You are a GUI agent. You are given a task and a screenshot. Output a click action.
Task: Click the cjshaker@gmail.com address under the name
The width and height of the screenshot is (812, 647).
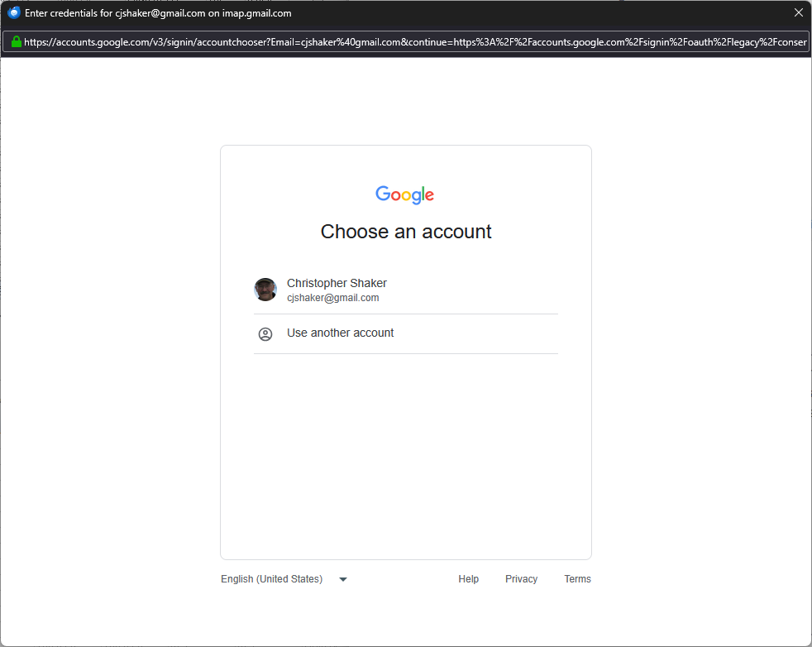coord(332,298)
